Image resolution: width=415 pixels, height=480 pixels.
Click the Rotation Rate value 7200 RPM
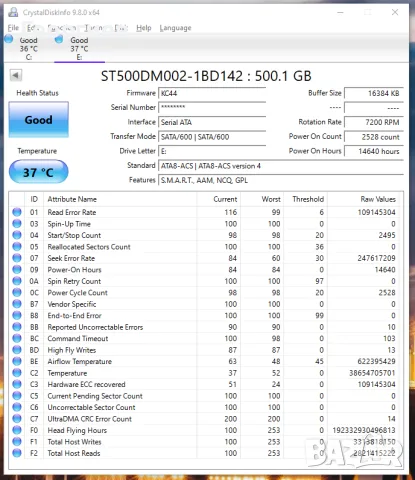coord(374,122)
